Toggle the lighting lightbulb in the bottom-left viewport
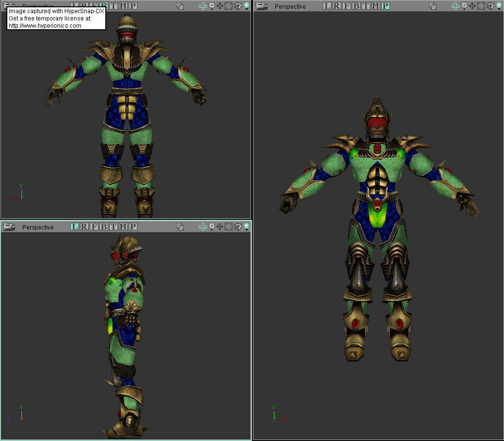The width and height of the screenshot is (504, 441). [246, 227]
